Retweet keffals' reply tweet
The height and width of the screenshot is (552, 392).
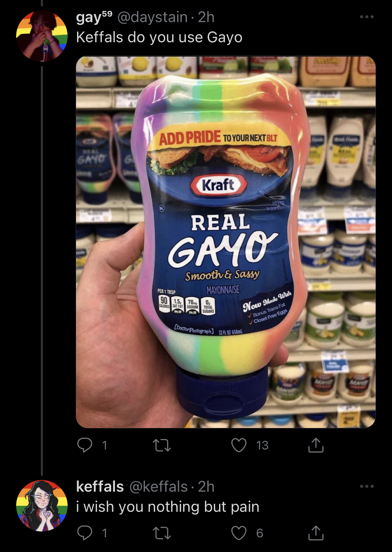click(x=162, y=533)
